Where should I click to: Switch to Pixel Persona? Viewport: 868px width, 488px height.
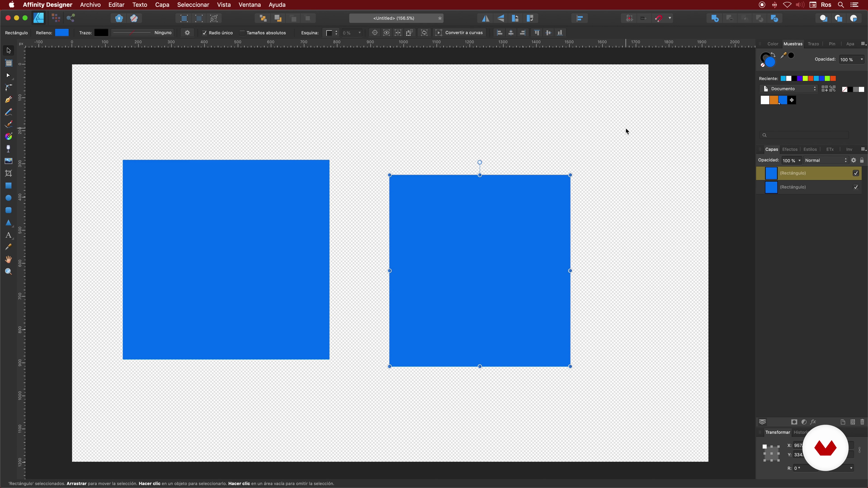56,18
